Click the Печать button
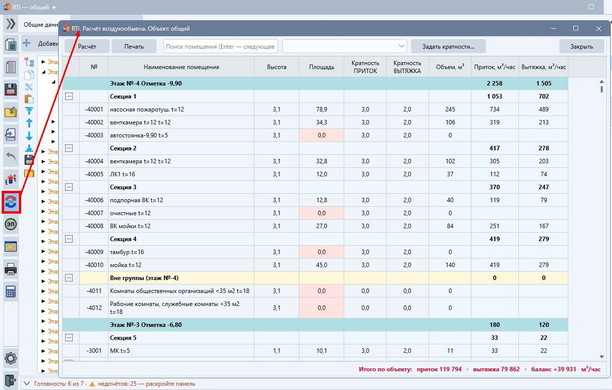Image resolution: width=612 pixels, height=390 pixels. click(134, 46)
